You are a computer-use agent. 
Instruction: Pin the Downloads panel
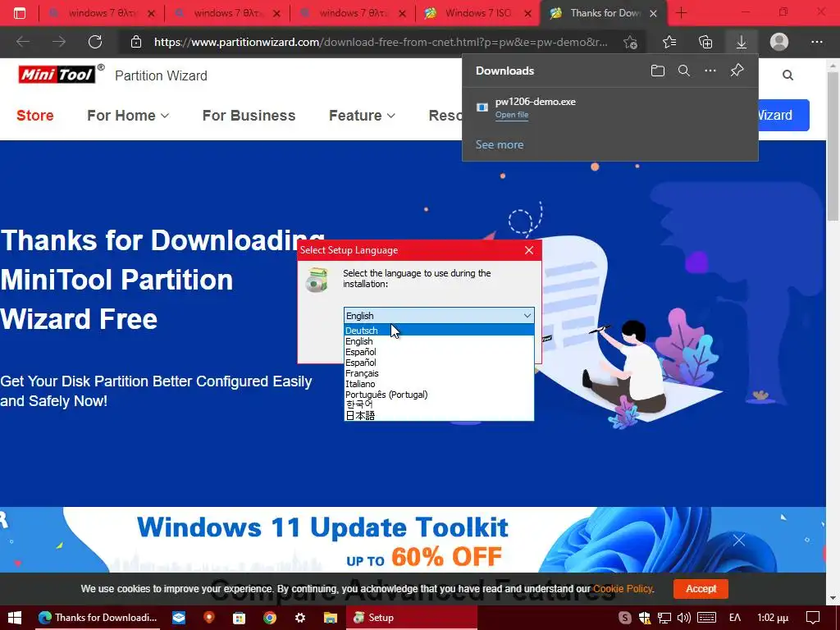(737, 71)
